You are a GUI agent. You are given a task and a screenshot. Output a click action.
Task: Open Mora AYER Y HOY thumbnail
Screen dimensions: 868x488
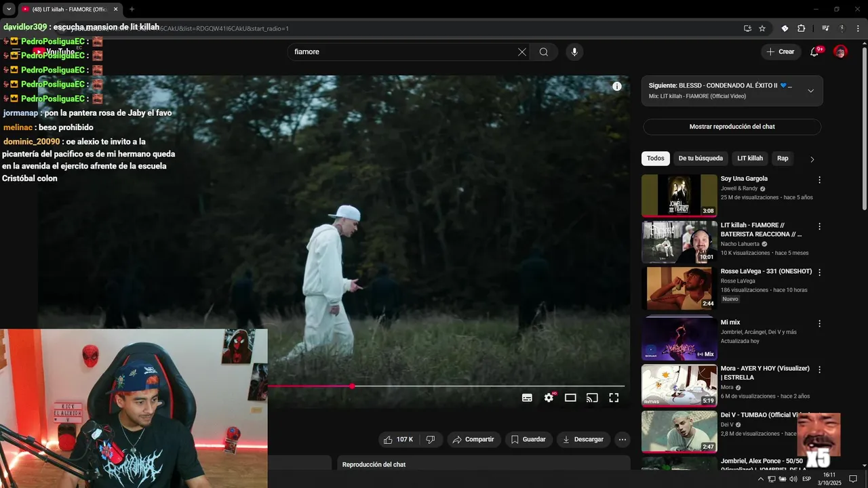coord(679,385)
